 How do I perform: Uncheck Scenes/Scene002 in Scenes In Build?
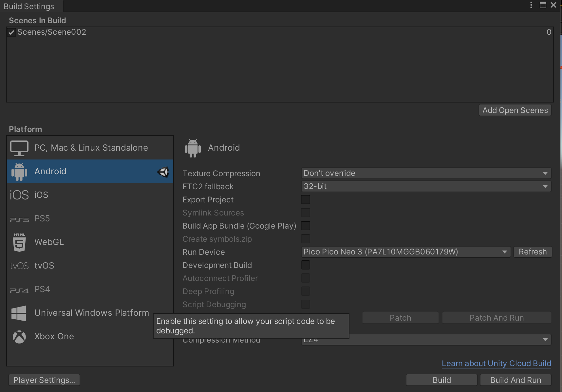click(x=11, y=32)
